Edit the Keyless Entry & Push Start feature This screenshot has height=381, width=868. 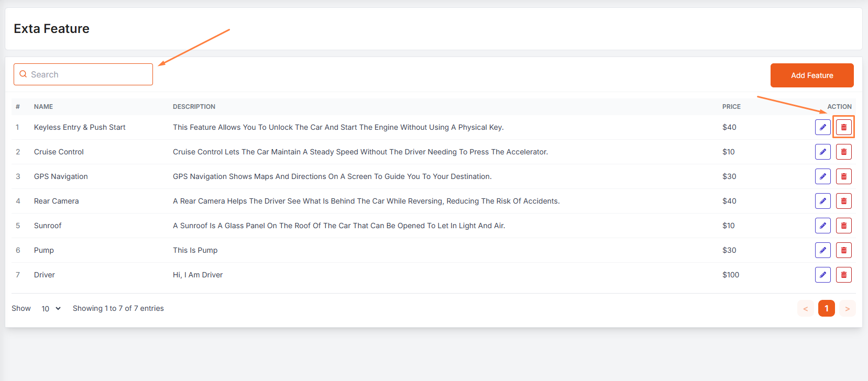pyautogui.click(x=822, y=127)
